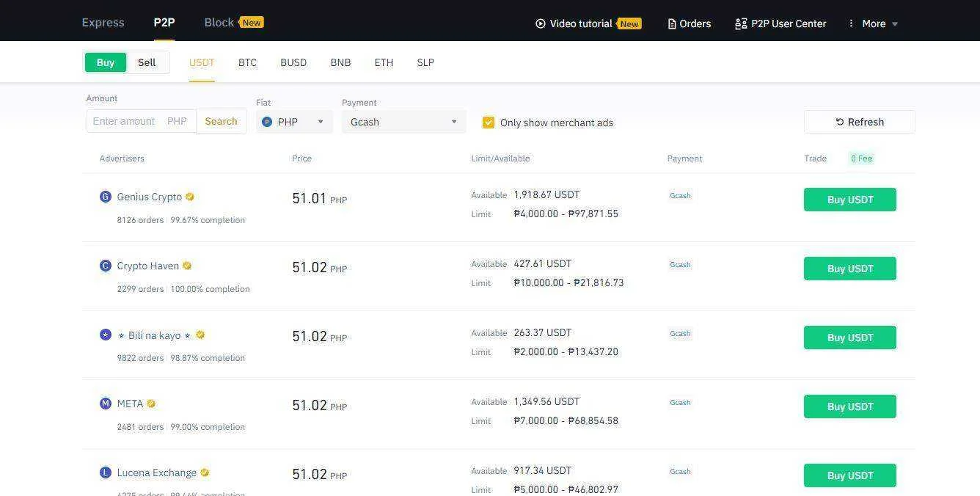Click 8126 orders text
Viewport: 980px width, 496px height.
click(x=140, y=220)
